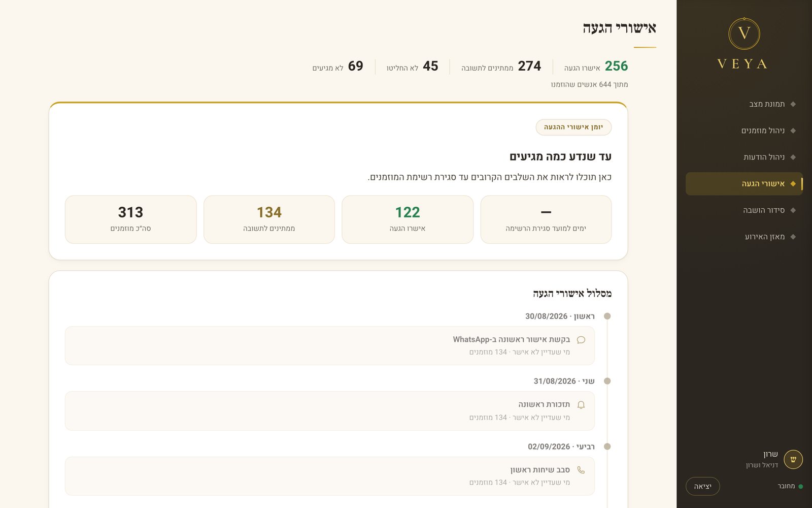Click the first reminder bell icon
This screenshot has width=812, height=508.
coord(581,405)
